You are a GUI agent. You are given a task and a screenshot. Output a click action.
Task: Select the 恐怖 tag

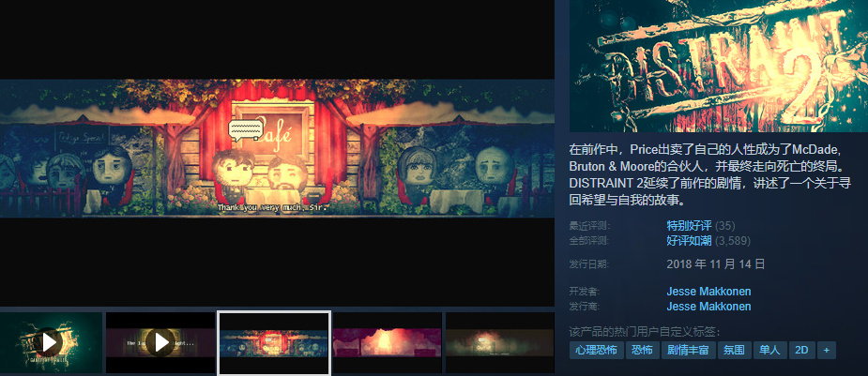coord(642,350)
